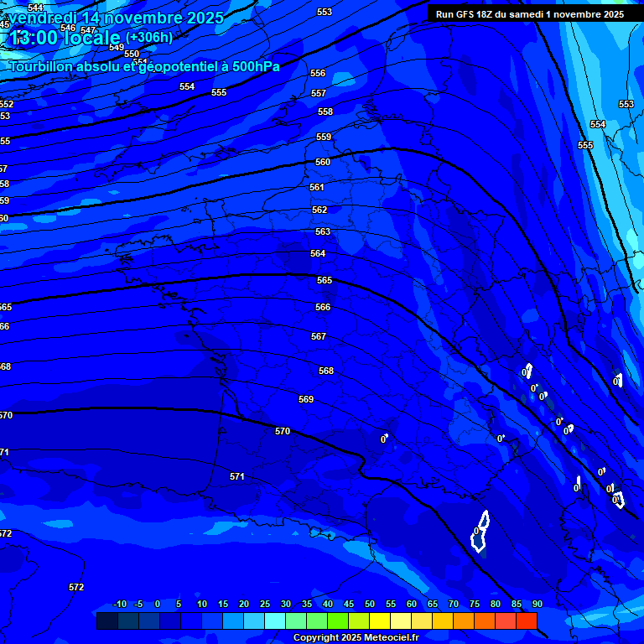Click the 560 contour label at map center
Image resolution: width=644 pixels, height=644 pixels.
click(x=323, y=162)
